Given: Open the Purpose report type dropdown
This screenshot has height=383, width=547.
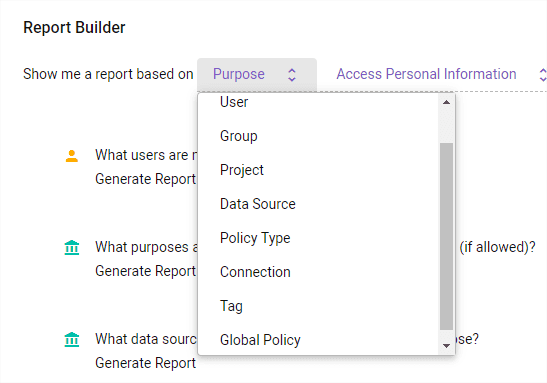Looking at the screenshot, I should (x=257, y=75).
